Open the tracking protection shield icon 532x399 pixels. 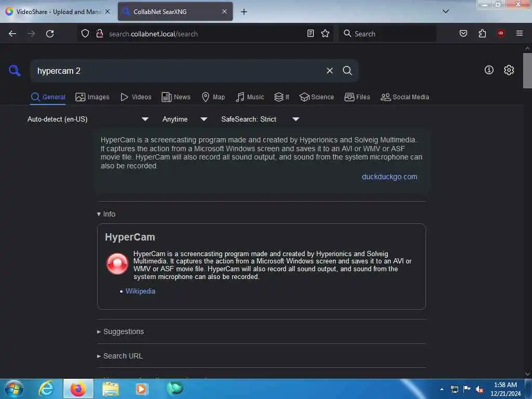(x=85, y=33)
